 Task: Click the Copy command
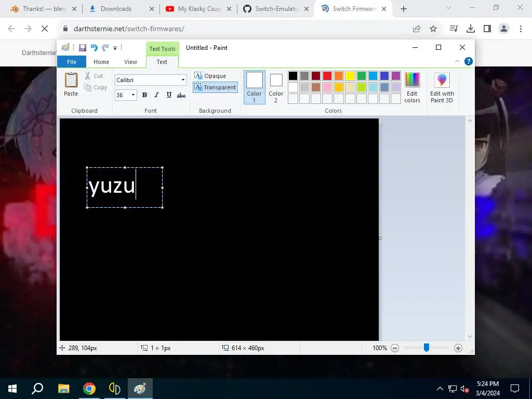[x=96, y=87]
